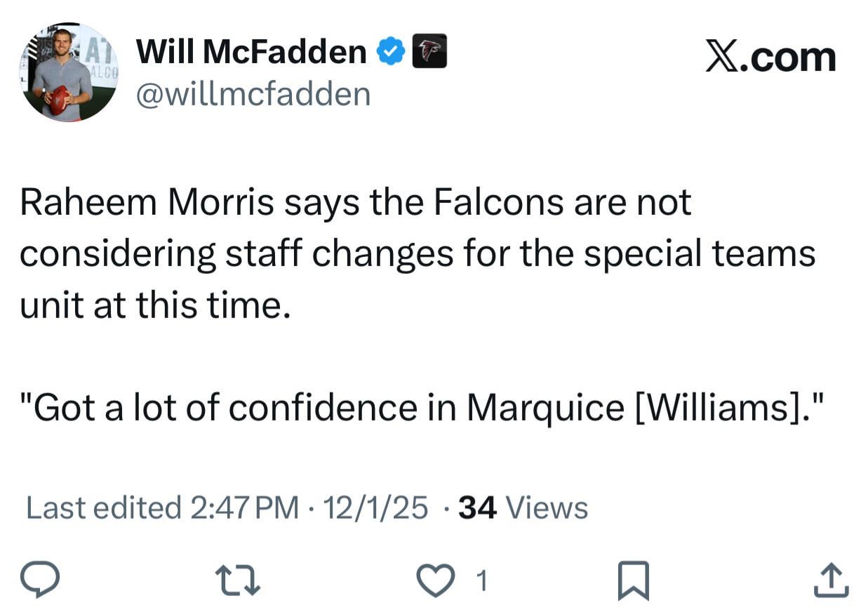Viewport: 868px width, 615px height.
Task: Expand the reply conversation thread
Action: 40,580
